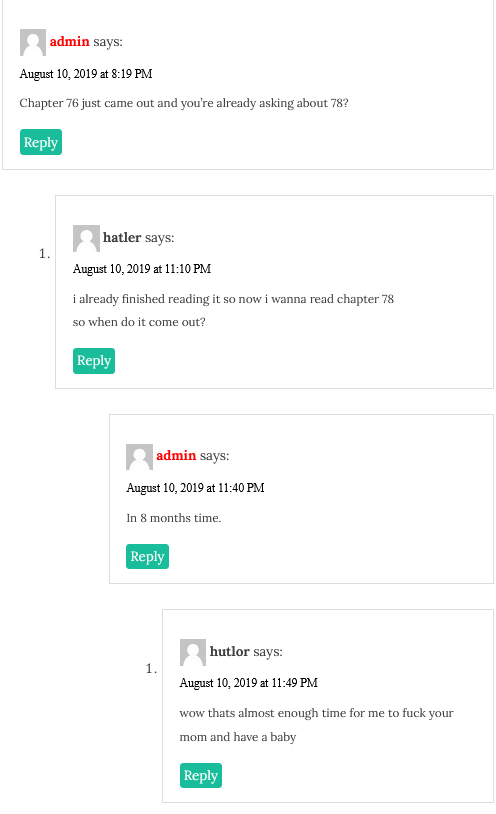
Task: Click the text 'so when do it come out?'
Action: [139, 322]
